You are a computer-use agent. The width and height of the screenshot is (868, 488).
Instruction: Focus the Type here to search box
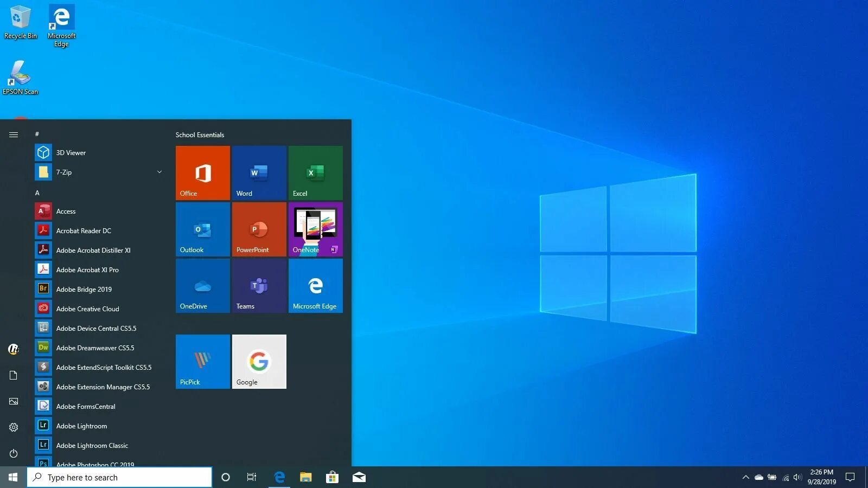pos(119,477)
